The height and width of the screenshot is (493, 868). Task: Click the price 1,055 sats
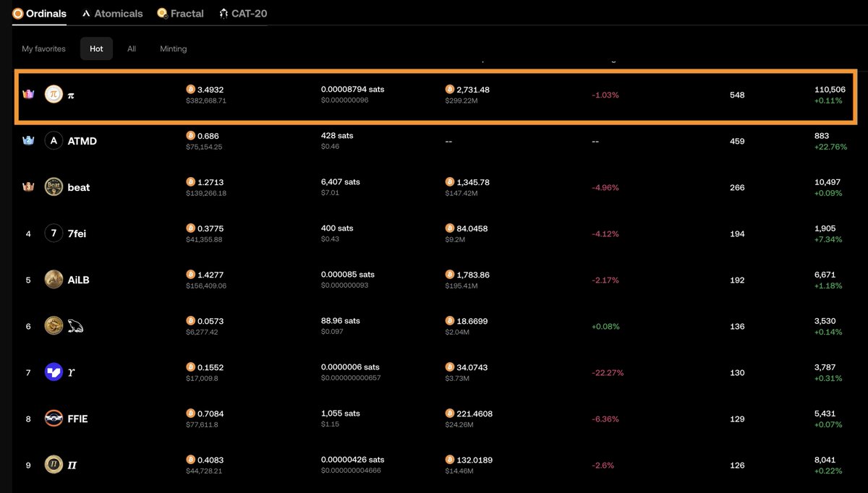pos(340,413)
